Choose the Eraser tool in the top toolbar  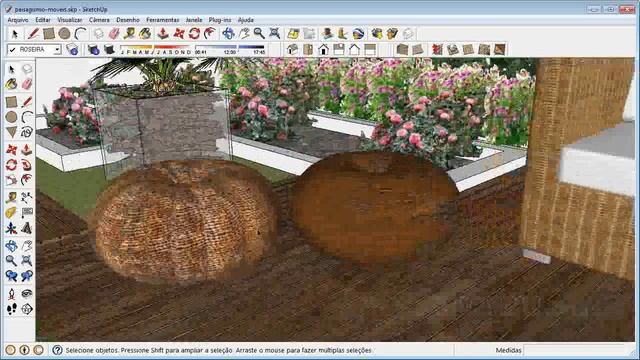(114, 33)
